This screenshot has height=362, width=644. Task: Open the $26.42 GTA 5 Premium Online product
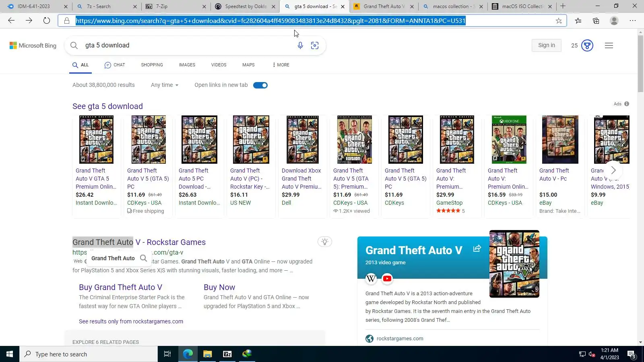(96, 167)
